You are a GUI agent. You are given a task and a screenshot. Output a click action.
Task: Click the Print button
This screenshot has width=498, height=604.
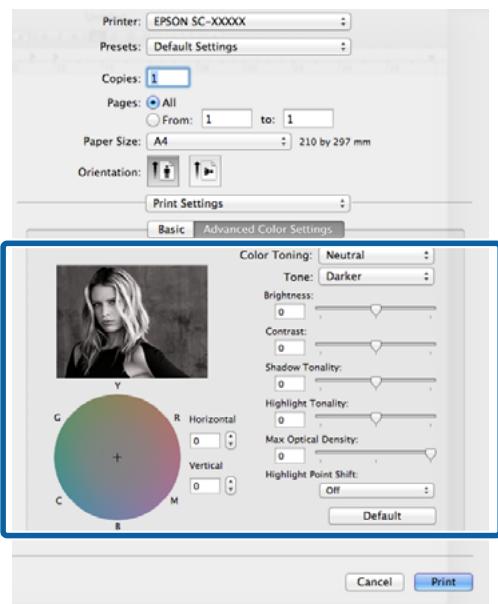(x=443, y=582)
